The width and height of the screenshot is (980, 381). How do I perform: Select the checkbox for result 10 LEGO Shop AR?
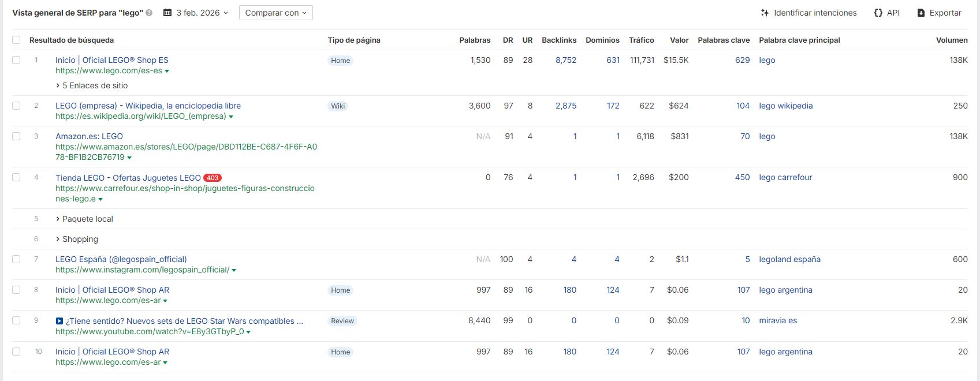pos(16,352)
